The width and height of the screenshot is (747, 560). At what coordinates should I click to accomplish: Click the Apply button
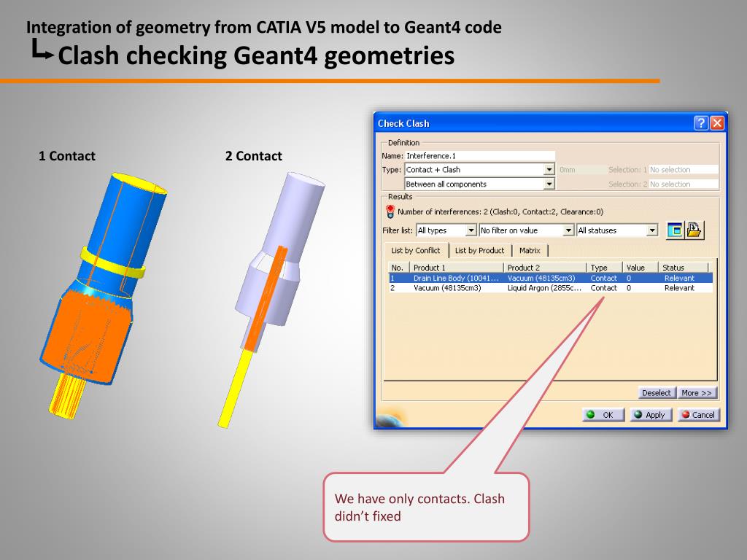[x=650, y=415]
